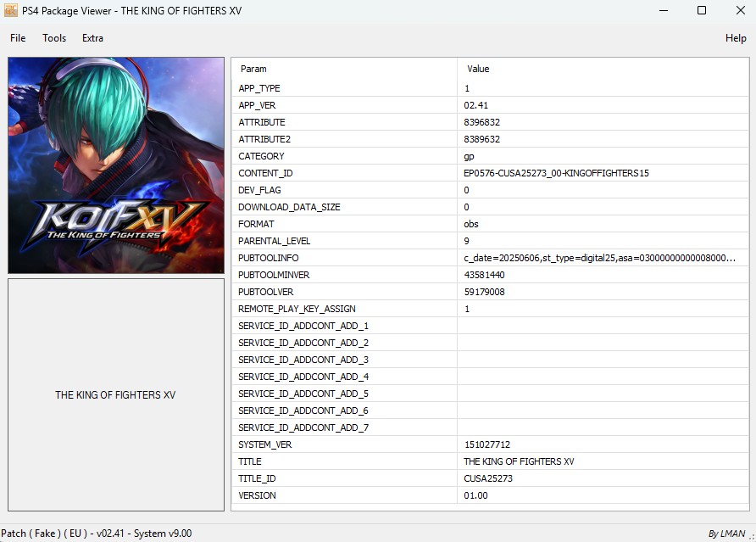Click the CUSA25273 value

pos(488,478)
